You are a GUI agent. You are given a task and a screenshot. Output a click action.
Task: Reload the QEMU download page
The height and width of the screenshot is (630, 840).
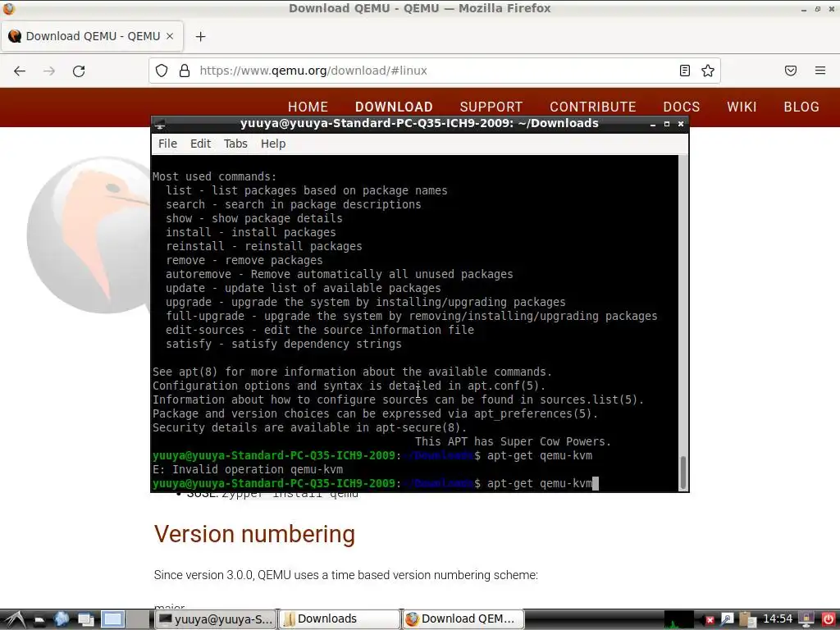79,71
